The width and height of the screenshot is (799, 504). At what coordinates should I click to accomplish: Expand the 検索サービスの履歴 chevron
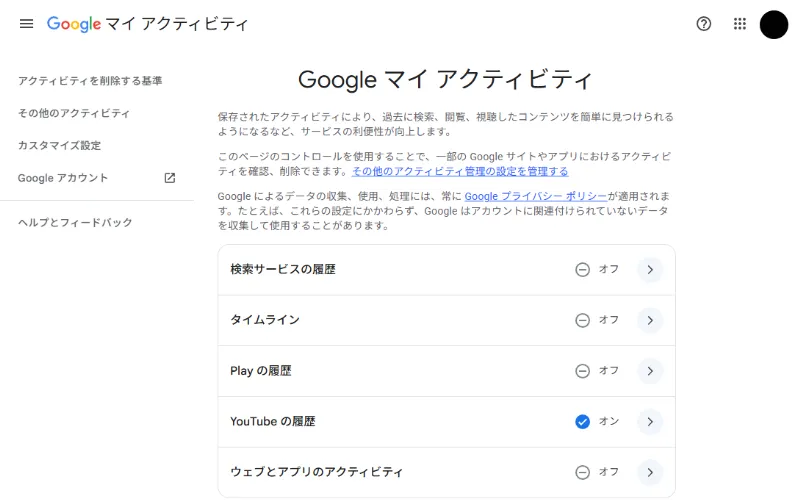pos(650,270)
